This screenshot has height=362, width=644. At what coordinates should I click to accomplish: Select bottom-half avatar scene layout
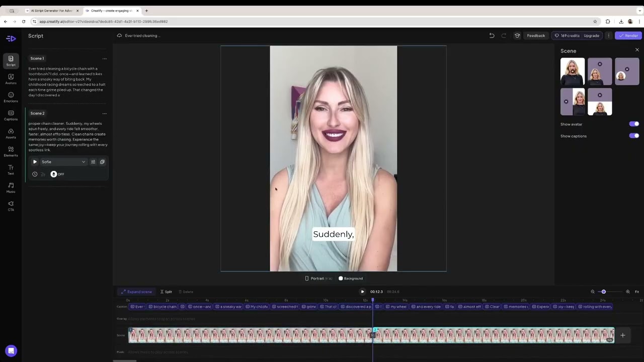point(600,102)
